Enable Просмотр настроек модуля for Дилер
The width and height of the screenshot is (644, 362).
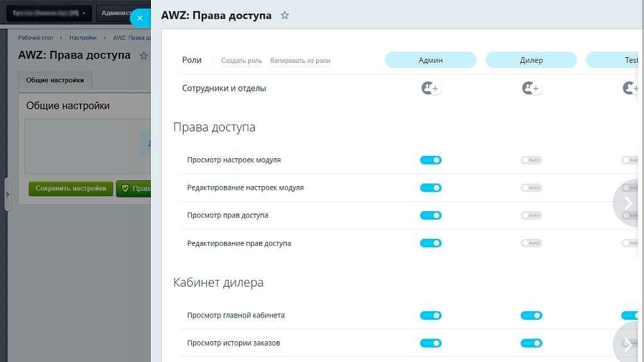pyautogui.click(x=531, y=160)
